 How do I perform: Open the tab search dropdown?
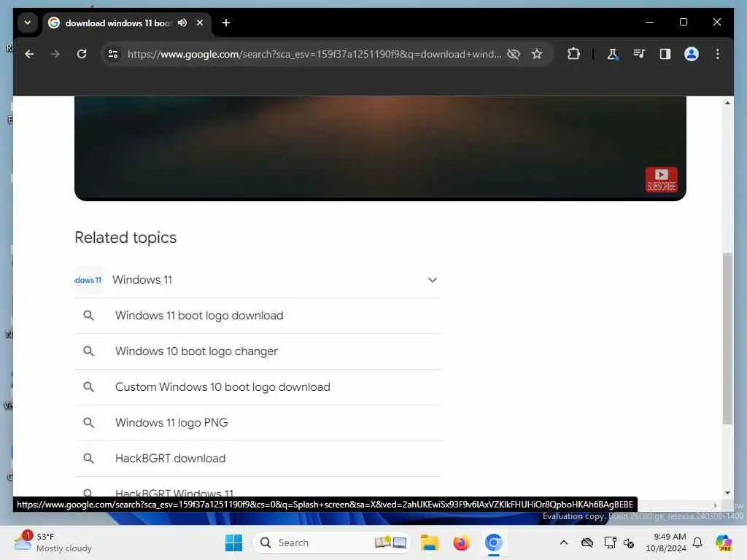click(28, 23)
